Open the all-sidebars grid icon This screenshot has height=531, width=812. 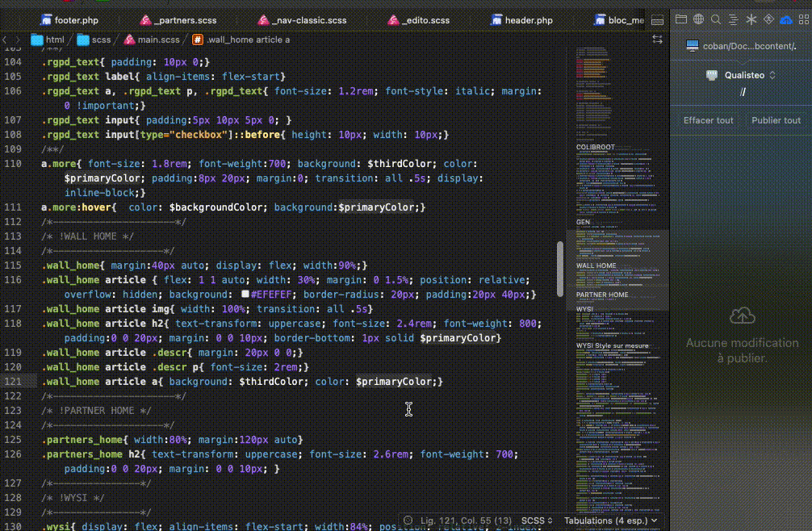click(x=804, y=19)
